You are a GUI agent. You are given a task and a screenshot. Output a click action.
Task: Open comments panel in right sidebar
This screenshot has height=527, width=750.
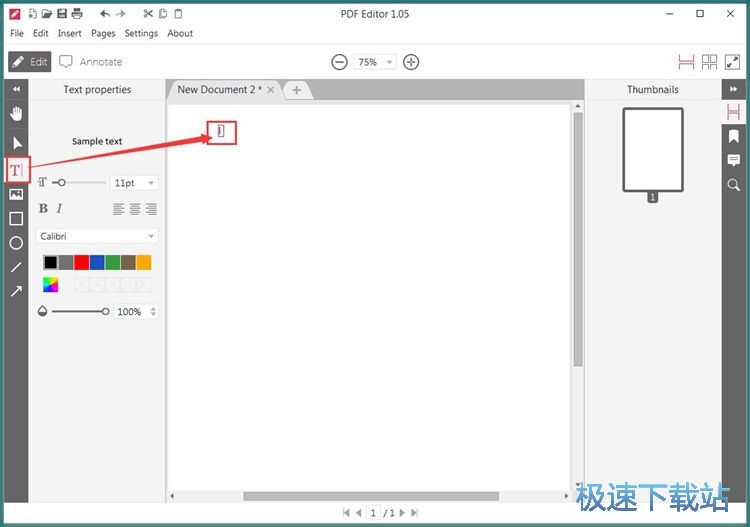click(x=733, y=160)
